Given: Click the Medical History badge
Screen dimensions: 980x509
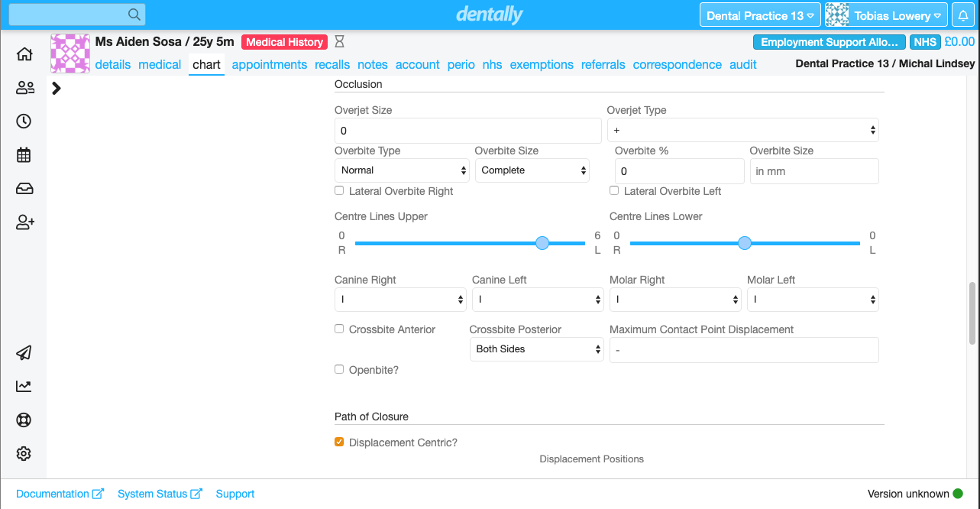Looking at the screenshot, I should tap(284, 43).
